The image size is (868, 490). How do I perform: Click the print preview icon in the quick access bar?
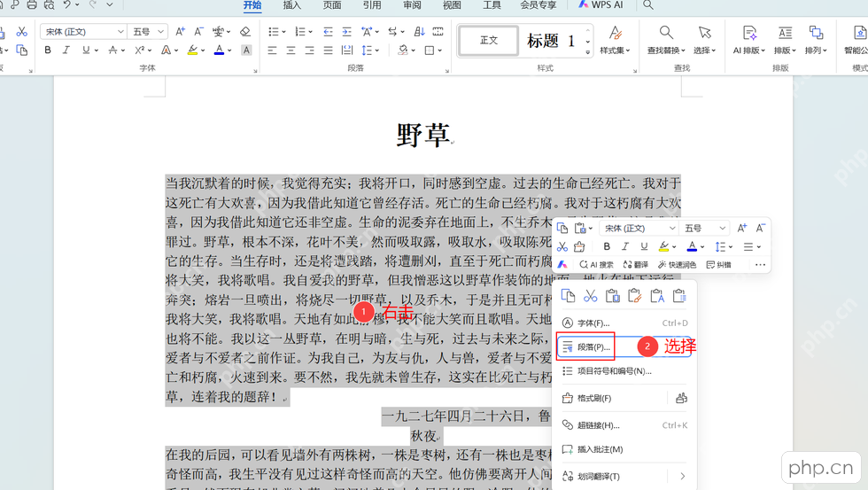49,5
